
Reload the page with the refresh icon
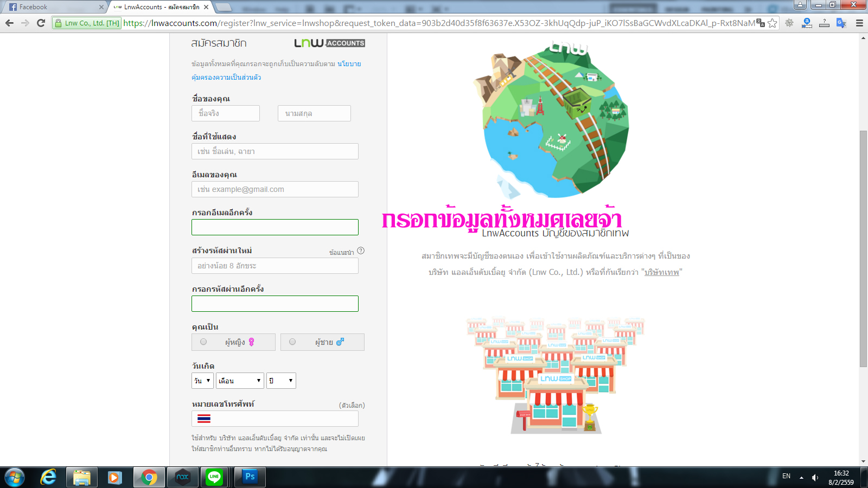click(41, 23)
